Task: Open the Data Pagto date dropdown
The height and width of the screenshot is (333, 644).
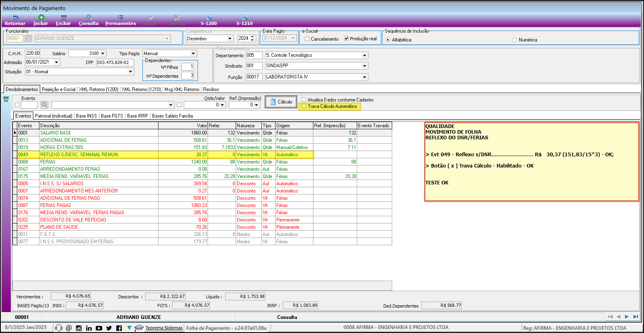Action: (293, 38)
